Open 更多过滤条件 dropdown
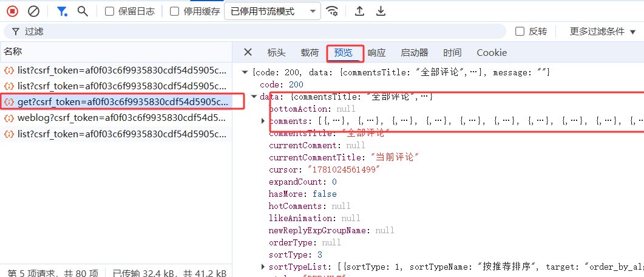Screen dimensions: 644x277 click(603, 31)
